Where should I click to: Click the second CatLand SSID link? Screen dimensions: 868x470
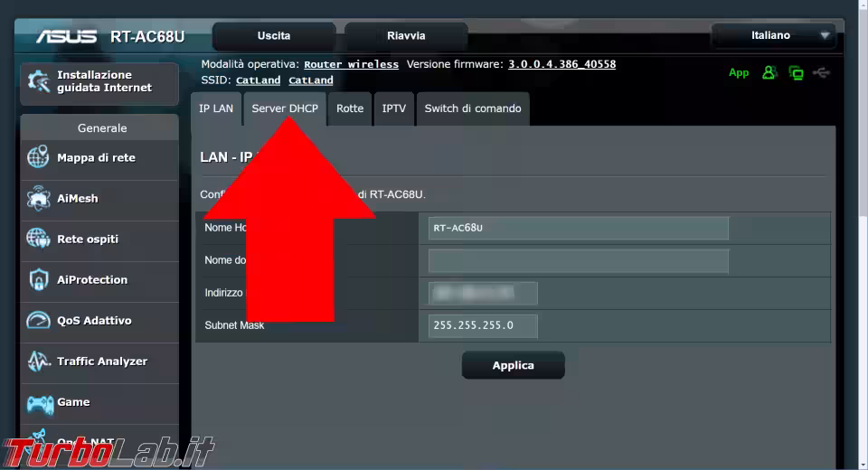[x=310, y=80]
